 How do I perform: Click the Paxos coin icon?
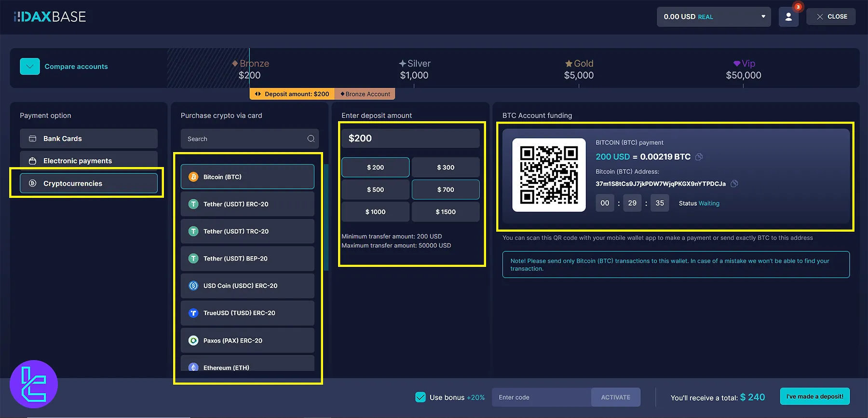(193, 341)
